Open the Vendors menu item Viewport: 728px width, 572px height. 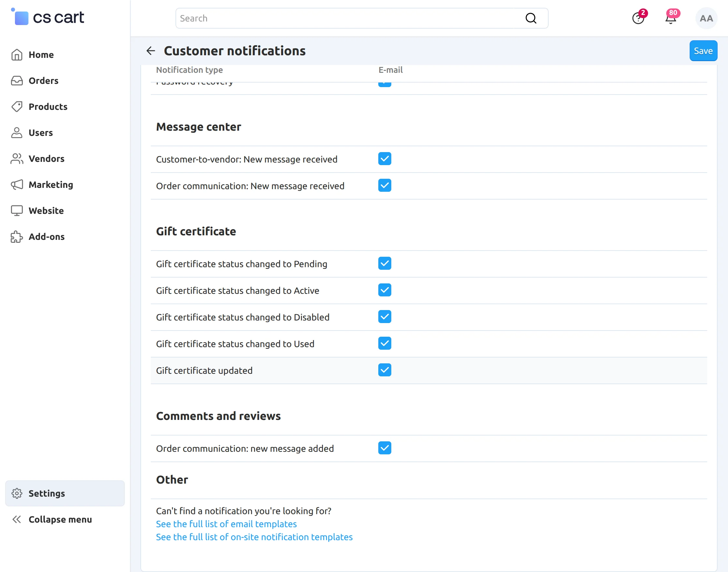click(65, 159)
